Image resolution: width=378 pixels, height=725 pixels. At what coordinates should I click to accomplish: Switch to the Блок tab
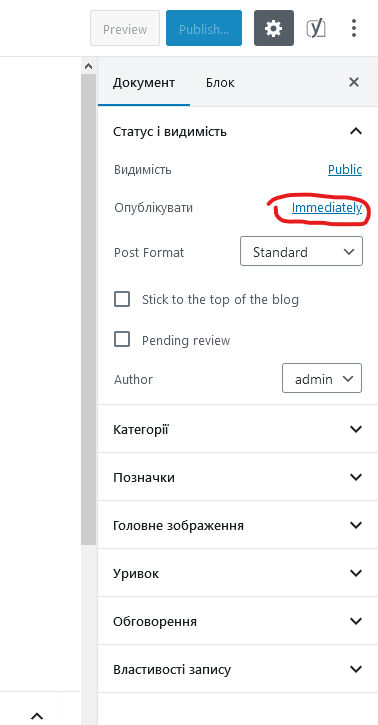220,83
